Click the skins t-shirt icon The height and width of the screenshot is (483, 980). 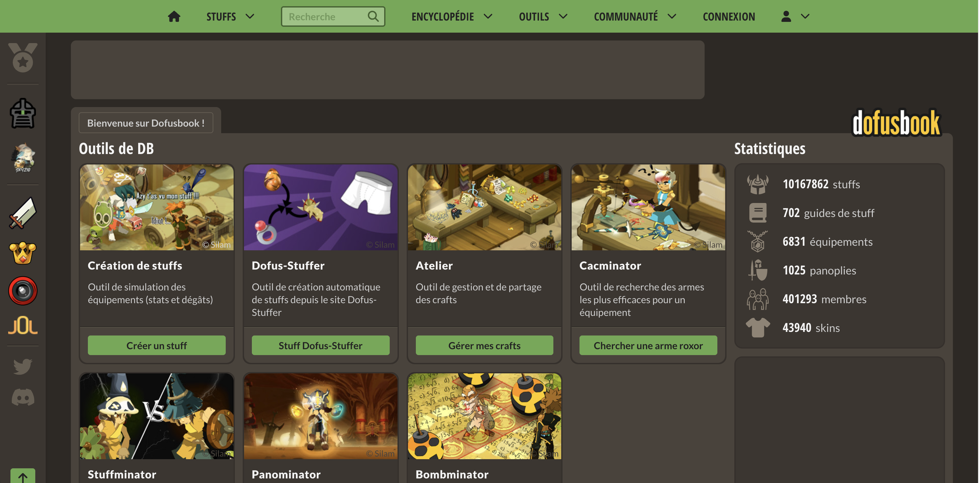758,328
